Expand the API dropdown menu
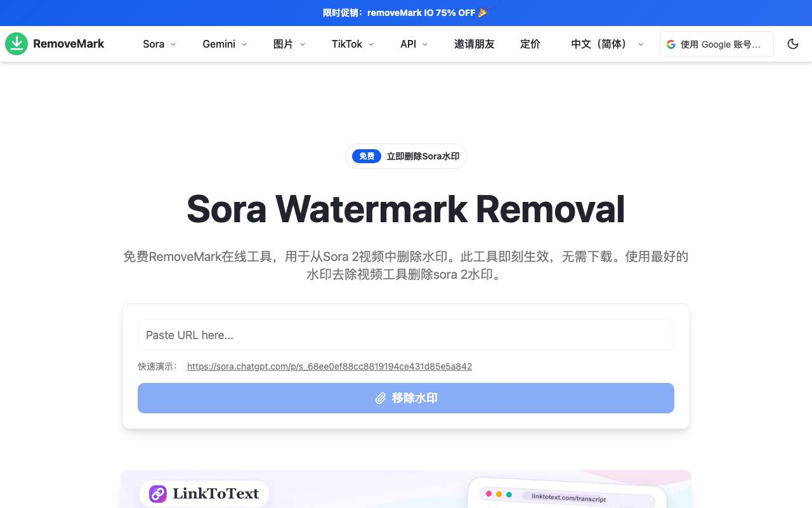Viewport: 812px width, 508px height. (414, 44)
